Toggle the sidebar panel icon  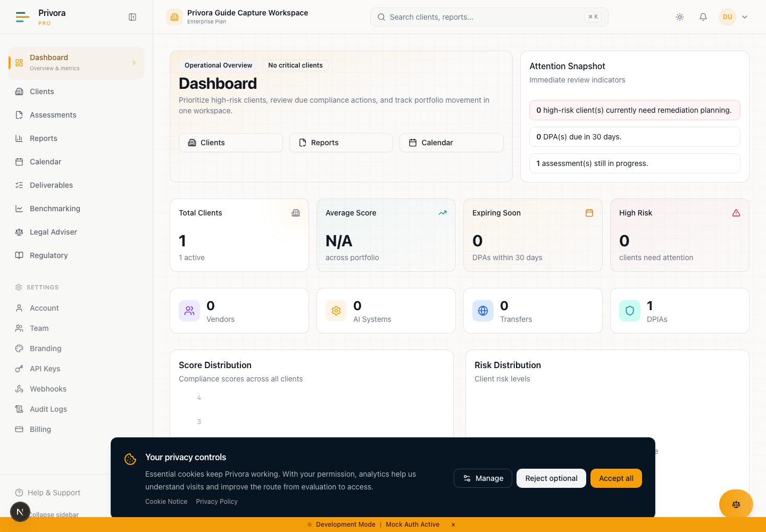(132, 17)
